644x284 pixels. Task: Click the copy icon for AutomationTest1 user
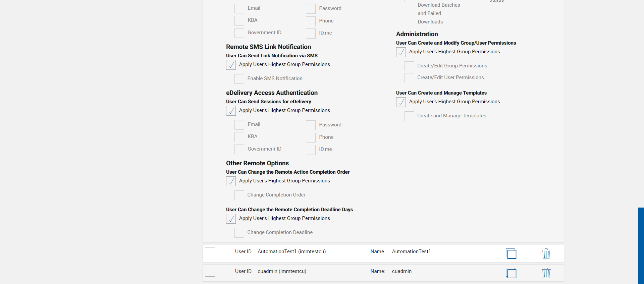pyautogui.click(x=511, y=253)
